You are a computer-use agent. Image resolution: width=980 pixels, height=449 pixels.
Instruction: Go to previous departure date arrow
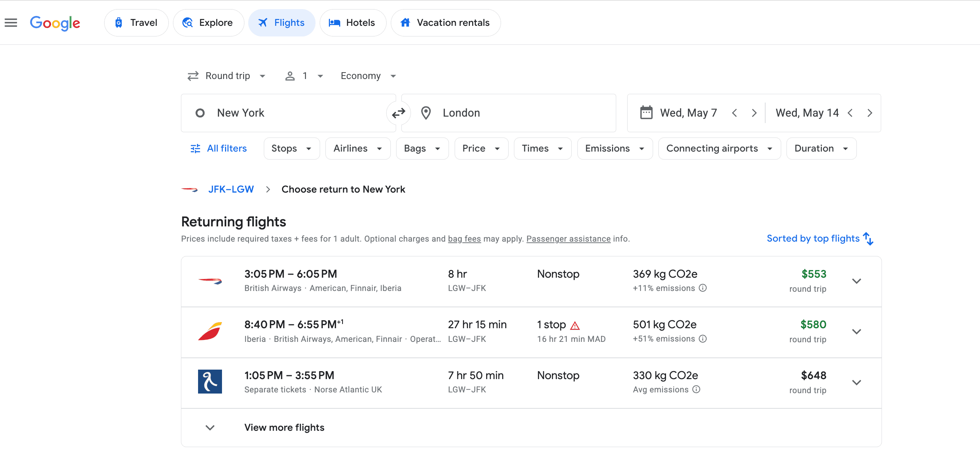pos(734,113)
